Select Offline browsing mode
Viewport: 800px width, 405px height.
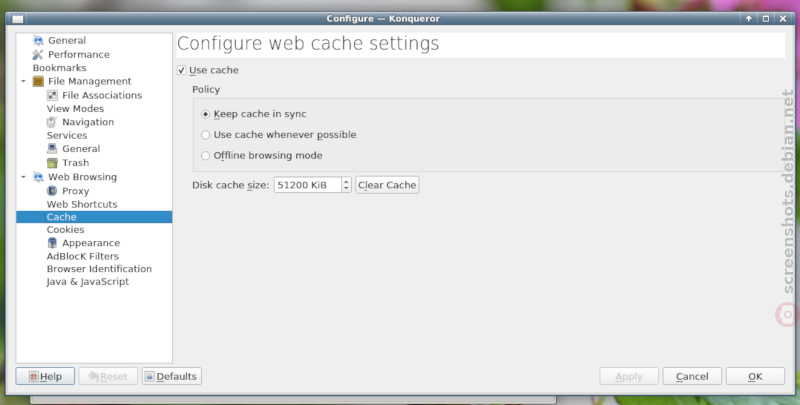tap(205, 156)
